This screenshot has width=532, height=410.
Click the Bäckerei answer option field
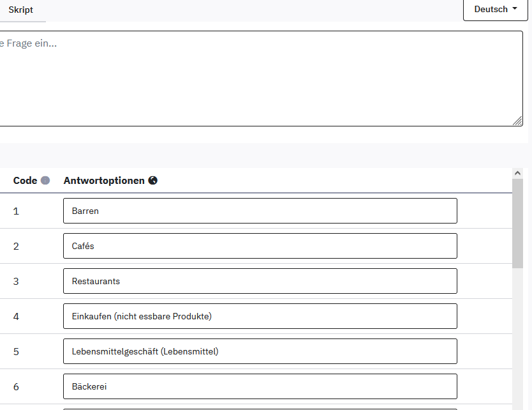[260, 386]
